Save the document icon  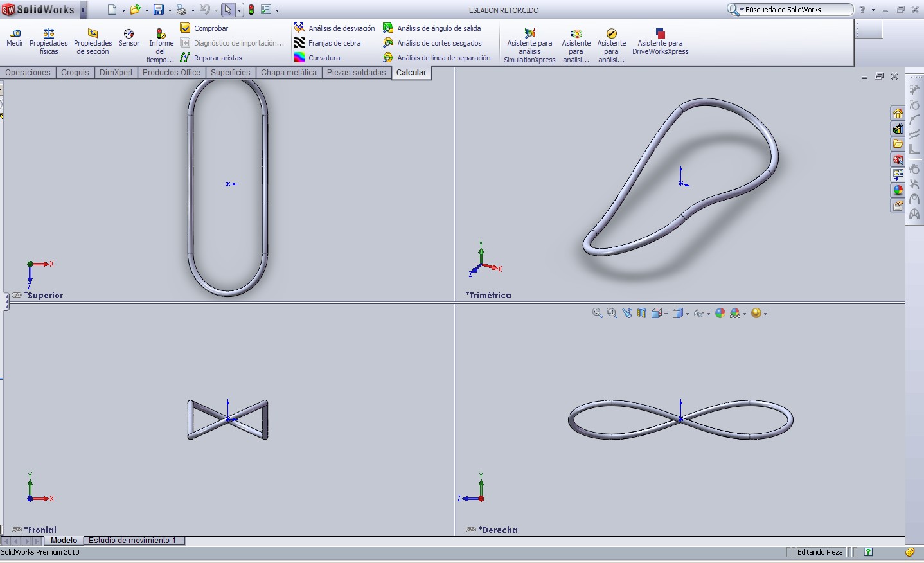[158, 10]
